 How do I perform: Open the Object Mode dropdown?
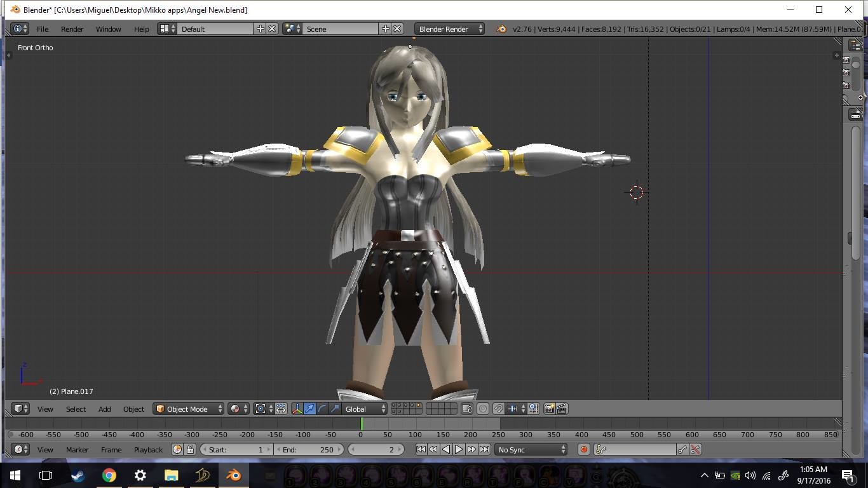(189, 409)
